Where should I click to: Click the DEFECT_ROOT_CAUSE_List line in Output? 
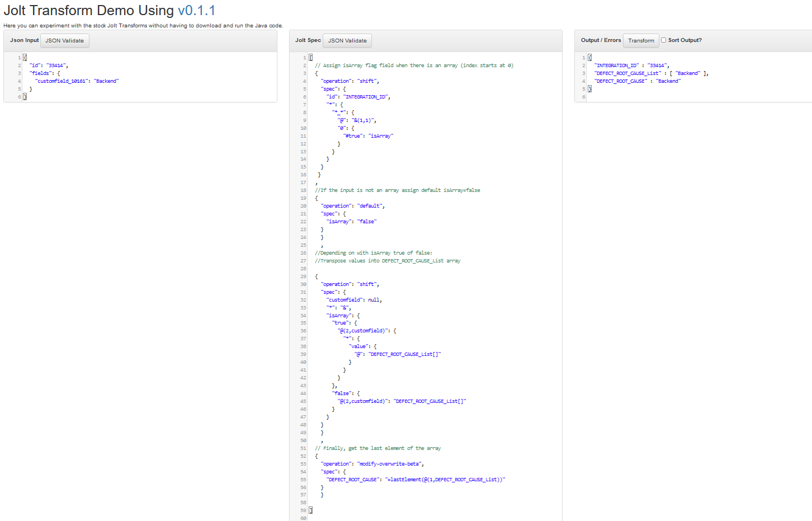[651, 73]
